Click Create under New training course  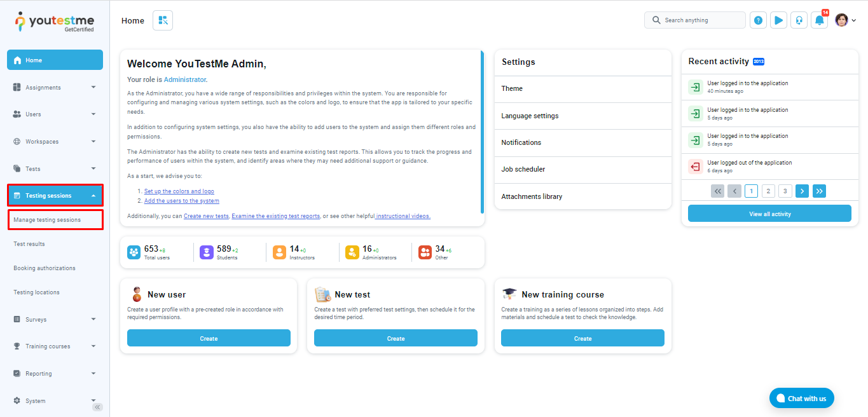click(x=582, y=338)
